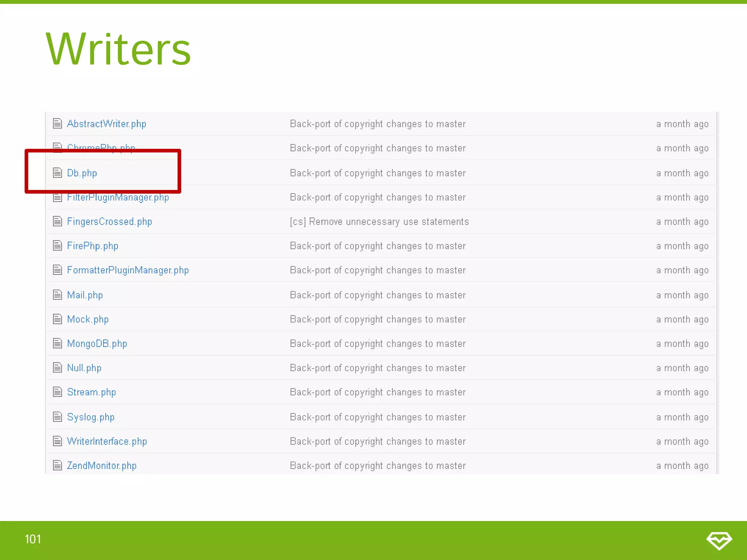Open the Syslog.php file link
The image size is (747, 560).
click(91, 417)
